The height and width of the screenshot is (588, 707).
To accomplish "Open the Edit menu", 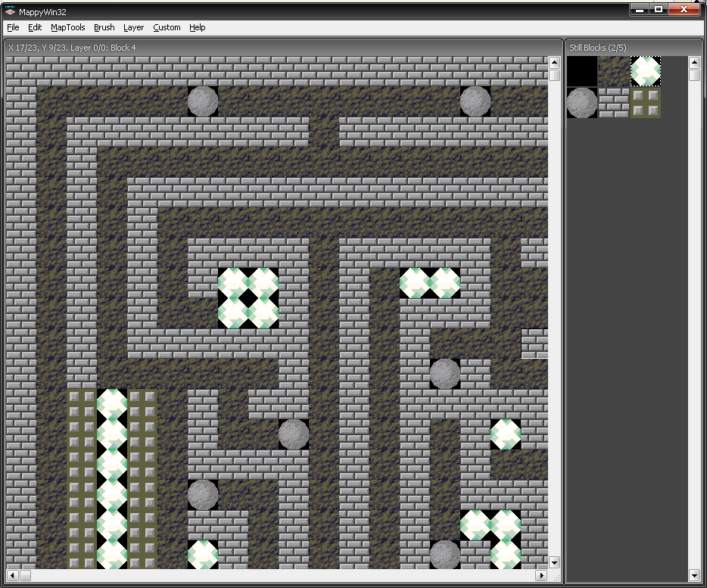I will pyautogui.click(x=35, y=27).
